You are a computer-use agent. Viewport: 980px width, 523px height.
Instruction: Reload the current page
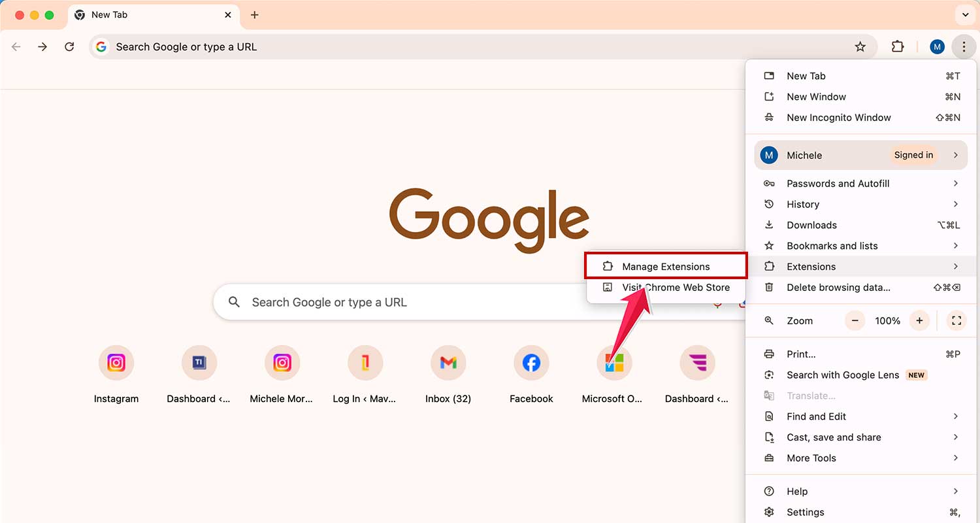(69, 46)
